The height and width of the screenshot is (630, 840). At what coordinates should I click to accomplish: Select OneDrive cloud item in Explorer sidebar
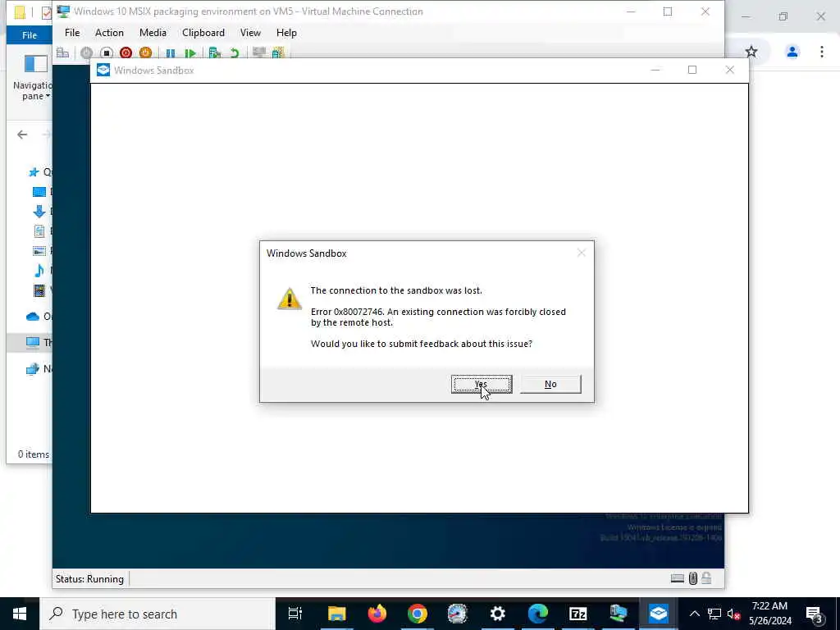33,316
